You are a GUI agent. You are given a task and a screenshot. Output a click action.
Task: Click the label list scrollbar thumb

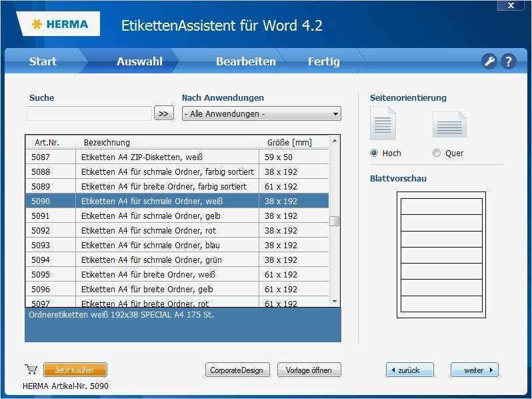pyautogui.click(x=335, y=221)
